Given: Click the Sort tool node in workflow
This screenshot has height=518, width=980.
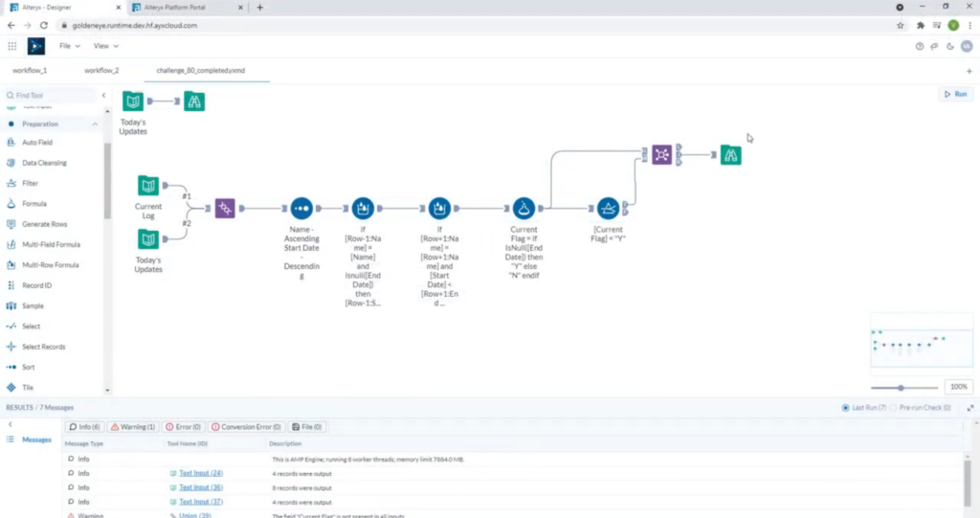Looking at the screenshot, I should point(301,208).
